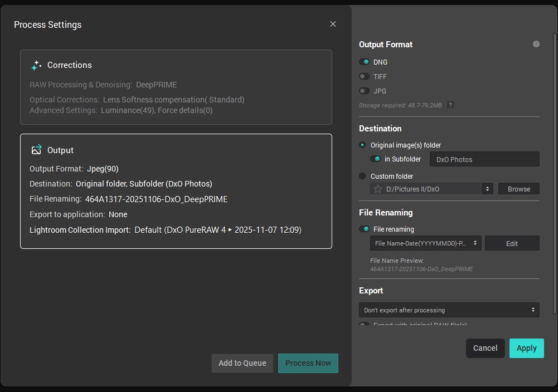Click the star favorite icon for custom folder
This screenshot has height=392, width=558.
(378, 189)
